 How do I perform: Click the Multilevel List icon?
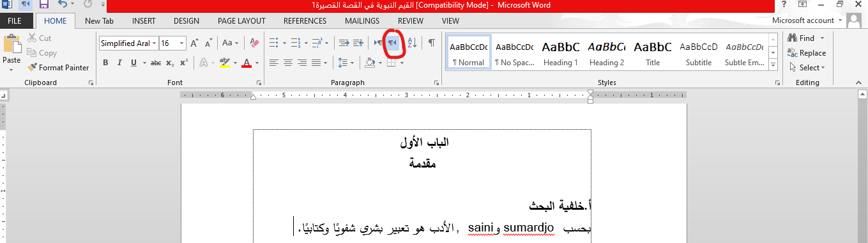[x=317, y=43]
